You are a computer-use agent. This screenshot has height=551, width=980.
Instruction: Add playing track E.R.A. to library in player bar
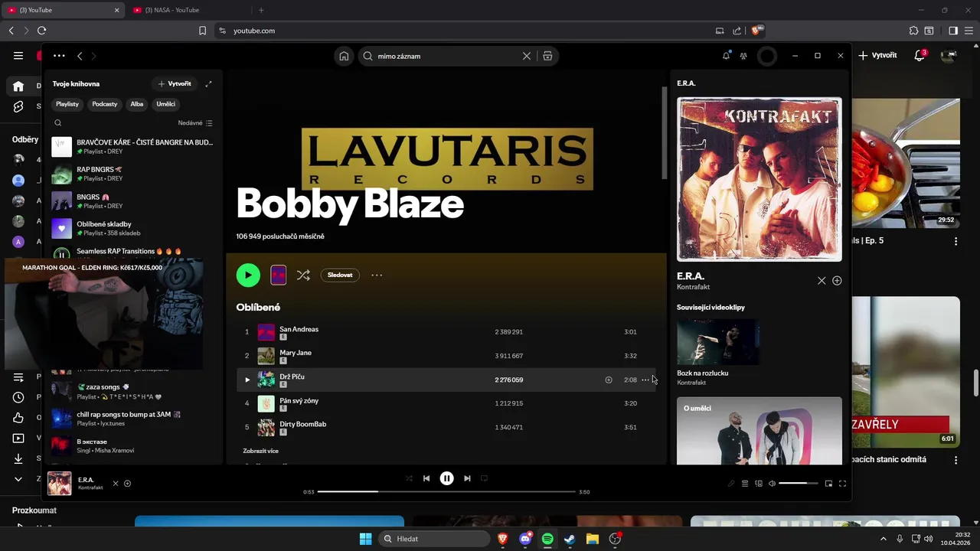click(127, 484)
